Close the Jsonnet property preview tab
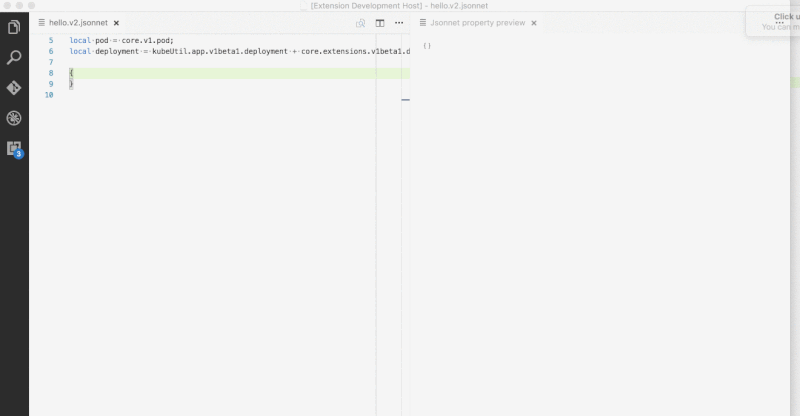 coord(534,23)
